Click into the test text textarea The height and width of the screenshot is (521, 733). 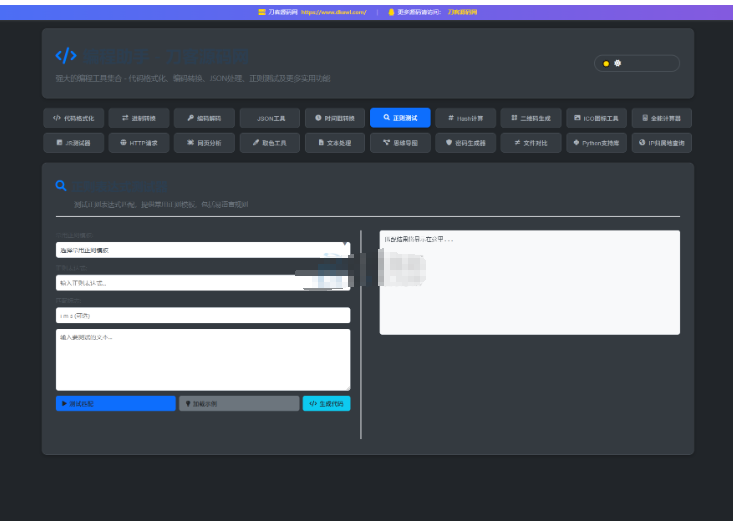(203, 359)
